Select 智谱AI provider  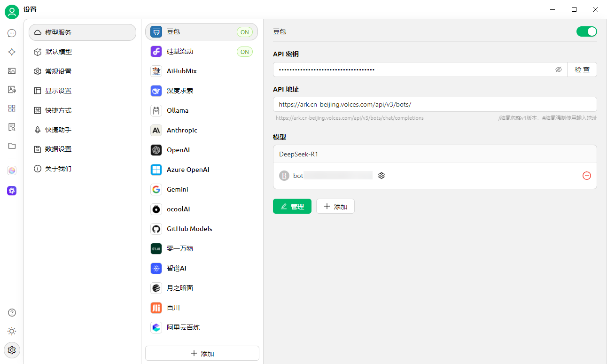click(x=202, y=269)
